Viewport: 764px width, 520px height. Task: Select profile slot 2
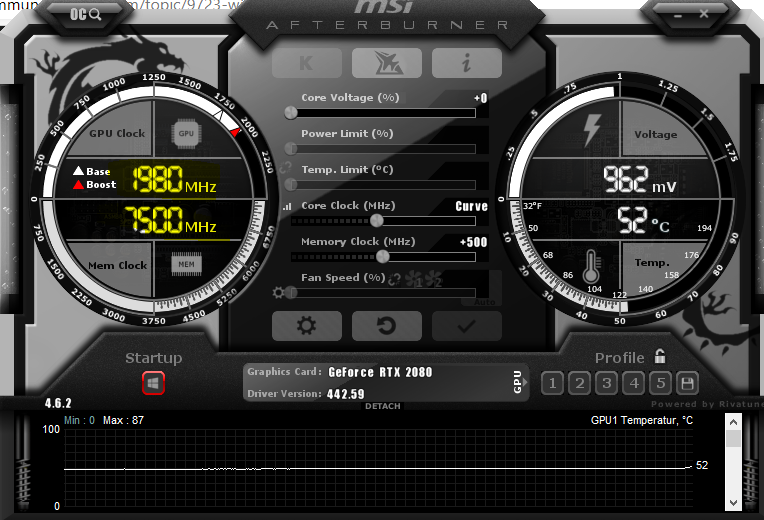[x=579, y=383]
